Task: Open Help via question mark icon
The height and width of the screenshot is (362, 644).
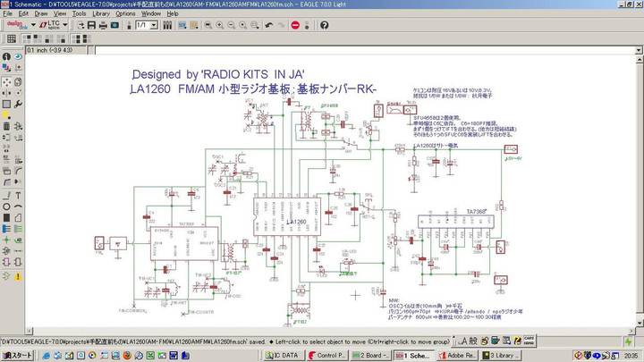Action: (x=326, y=26)
